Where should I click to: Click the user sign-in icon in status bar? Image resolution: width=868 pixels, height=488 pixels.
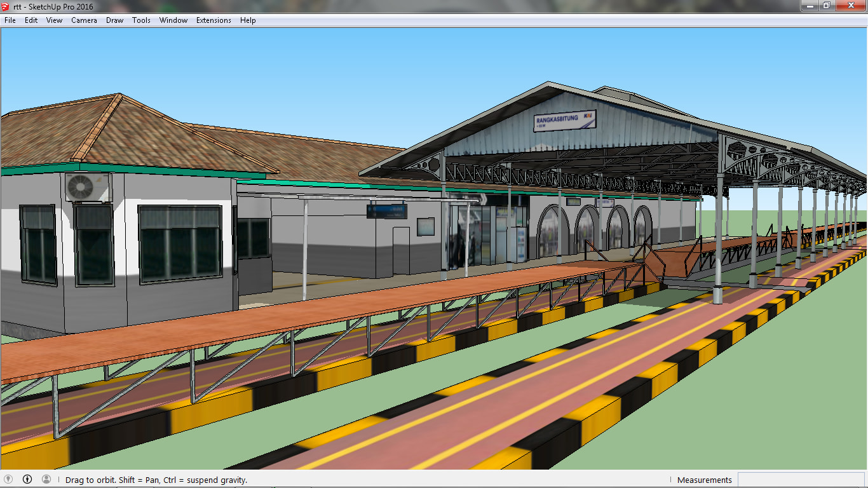[46, 479]
